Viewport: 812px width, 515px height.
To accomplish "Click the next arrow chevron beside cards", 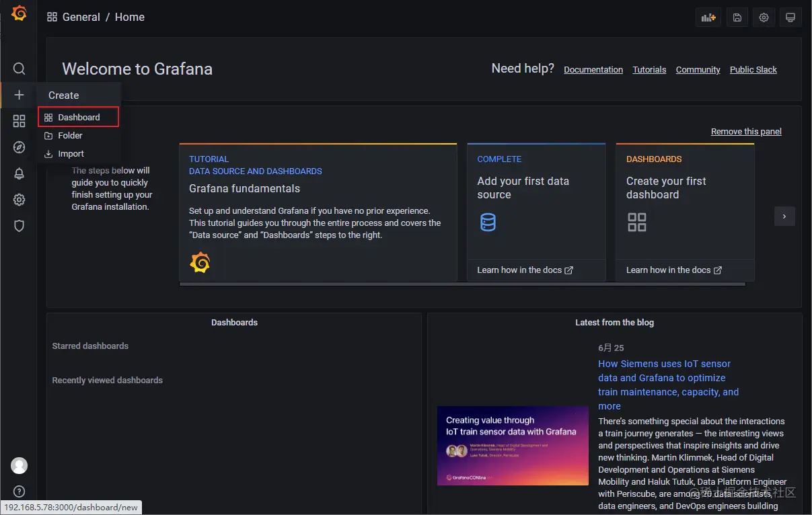I will (x=784, y=216).
